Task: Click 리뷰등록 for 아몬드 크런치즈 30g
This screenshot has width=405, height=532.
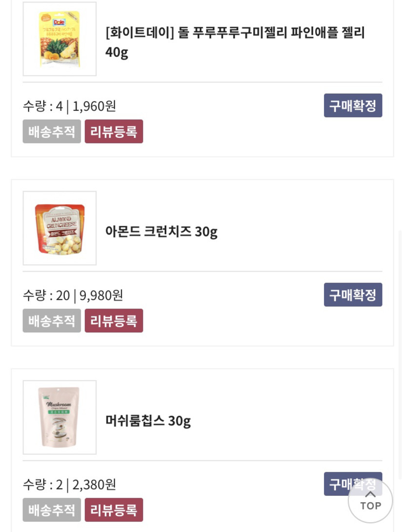Action: pos(114,320)
